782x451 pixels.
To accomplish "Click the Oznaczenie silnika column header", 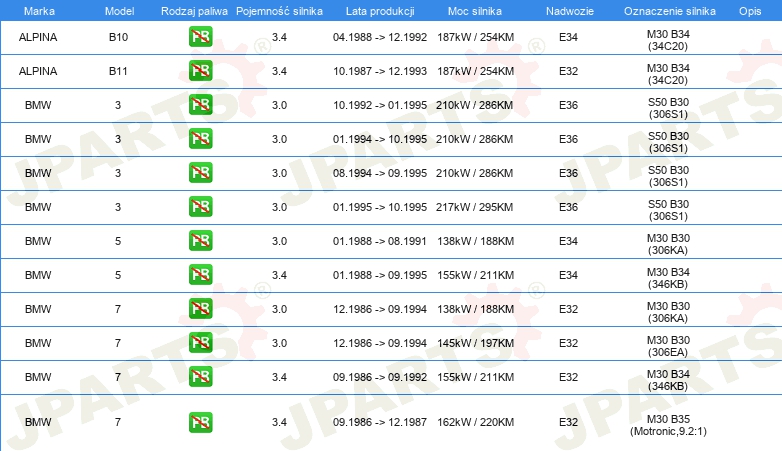I will coord(670,11).
